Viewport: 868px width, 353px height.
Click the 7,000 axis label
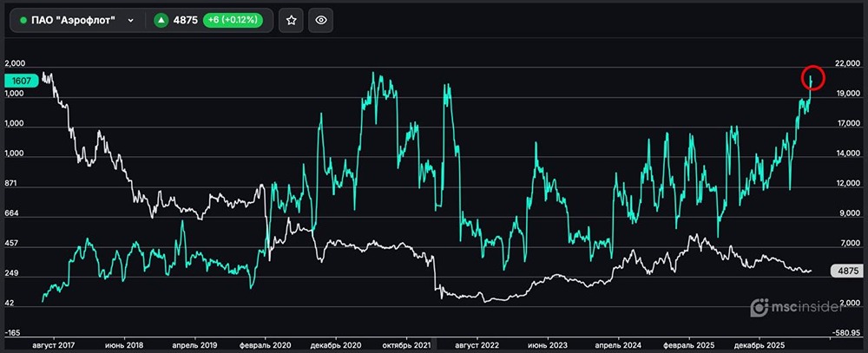coord(851,244)
